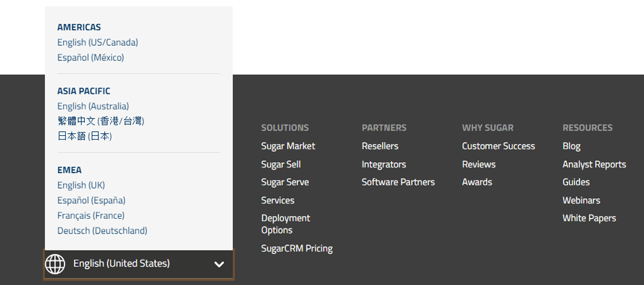Open Sugar Sell link
The image size is (644, 285).
tap(281, 165)
